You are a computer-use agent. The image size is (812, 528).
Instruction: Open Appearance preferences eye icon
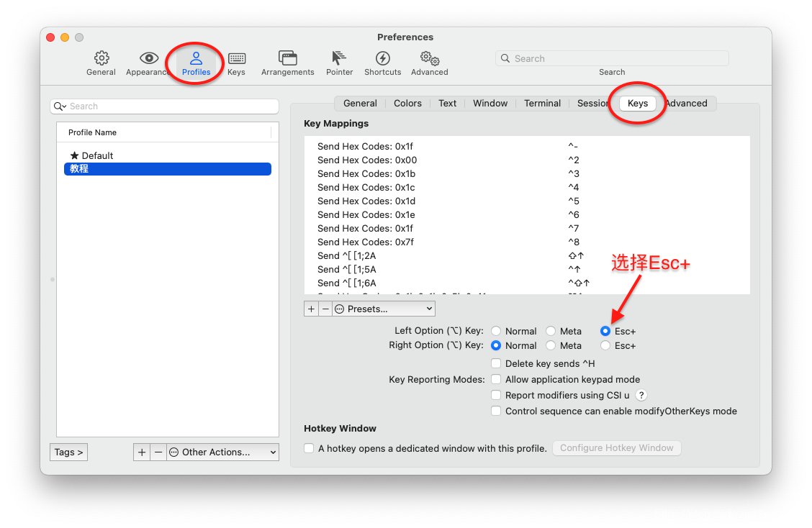point(148,58)
